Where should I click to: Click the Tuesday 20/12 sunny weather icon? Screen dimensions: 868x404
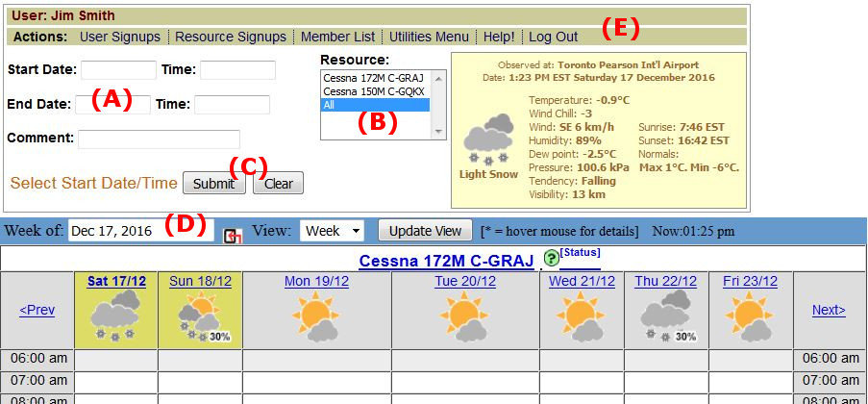pyautogui.click(x=465, y=318)
